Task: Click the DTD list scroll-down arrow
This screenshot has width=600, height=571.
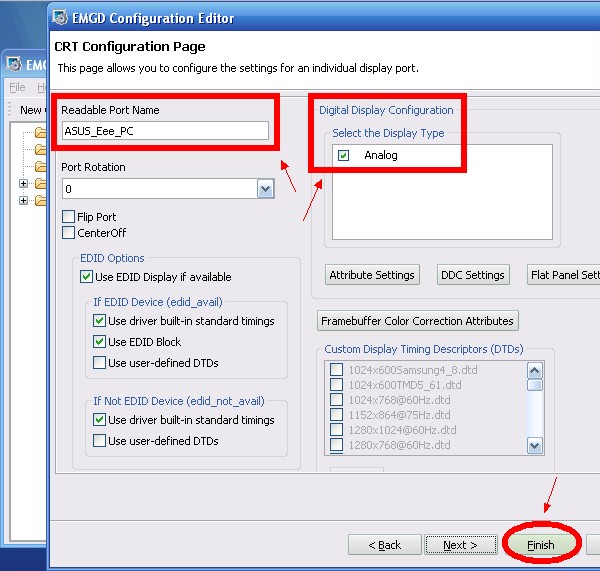Action: click(535, 446)
